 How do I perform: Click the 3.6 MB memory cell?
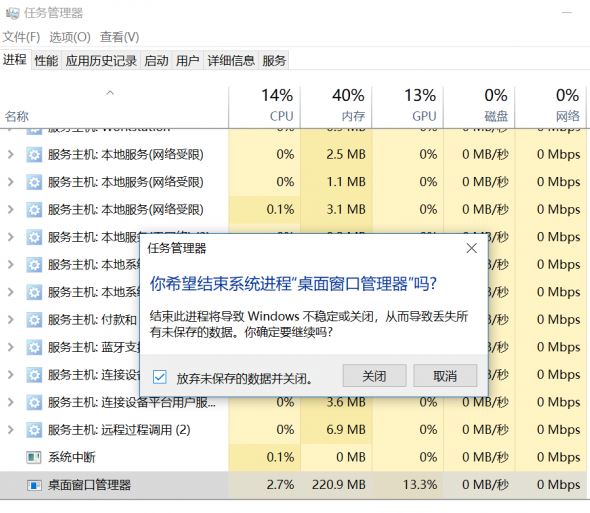click(336, 402)
